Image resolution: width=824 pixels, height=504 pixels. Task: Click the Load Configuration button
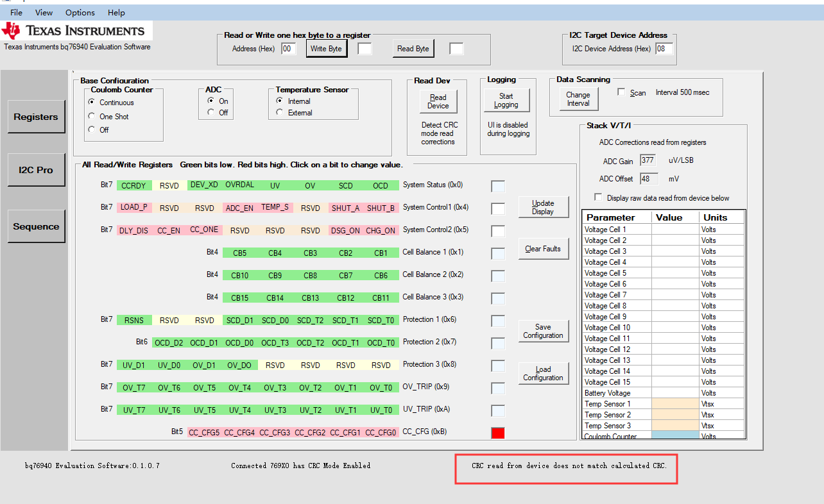point(544,373)
